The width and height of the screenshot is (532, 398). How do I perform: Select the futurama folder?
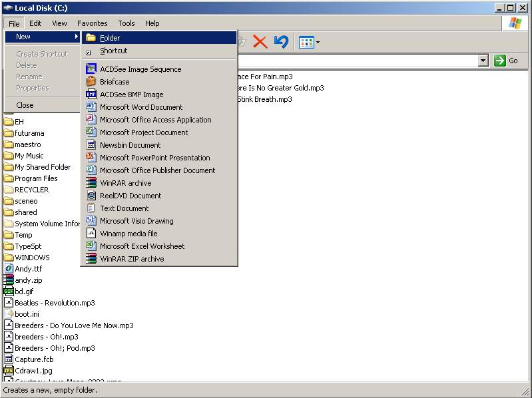[x=24, y=133]
